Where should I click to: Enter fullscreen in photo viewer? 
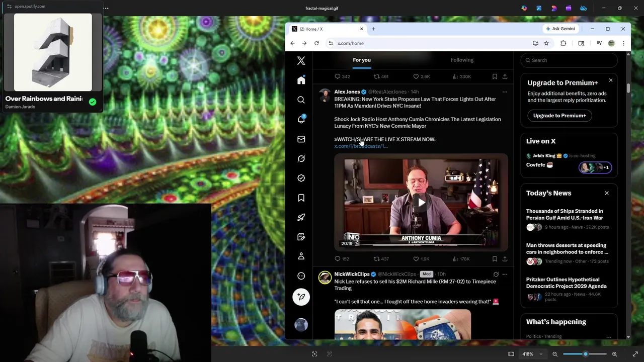click(x=635, y=354)
